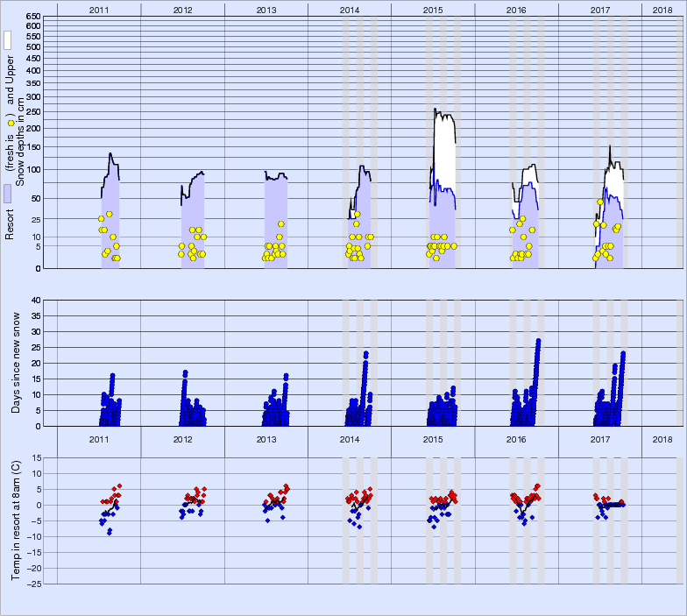Click the 2015 white upper snow depth peak
The width and height of the screenshot is (687, 616).
click(436, 110)
